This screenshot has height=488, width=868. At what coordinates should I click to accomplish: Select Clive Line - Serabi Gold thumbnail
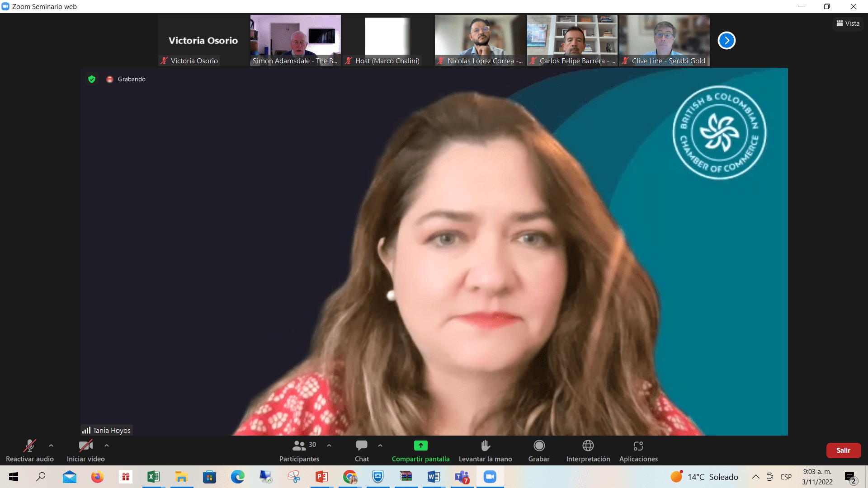pyautogui.click(x=665, y=41)
